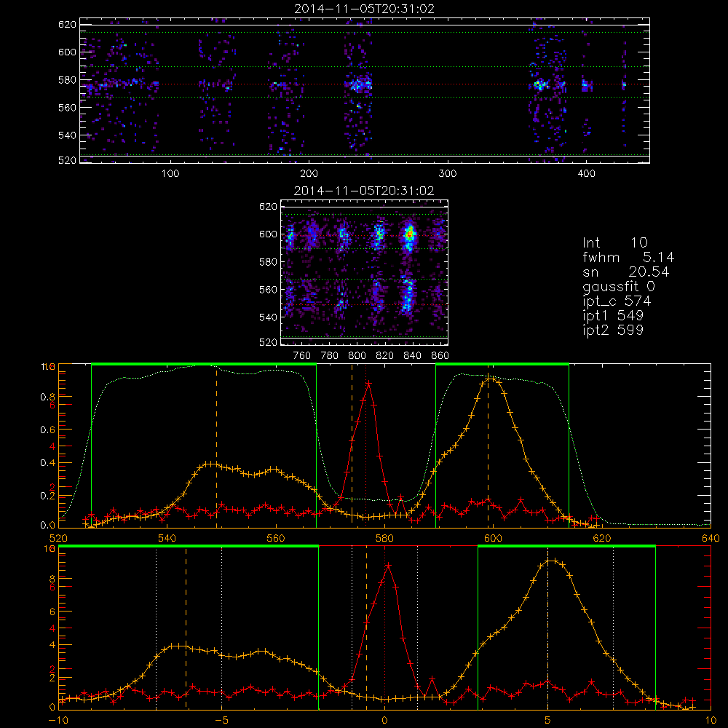The width and height of the screenshot is (728, 728).
Task: Select the 'Int 10' readout
Action: [614, 242]
